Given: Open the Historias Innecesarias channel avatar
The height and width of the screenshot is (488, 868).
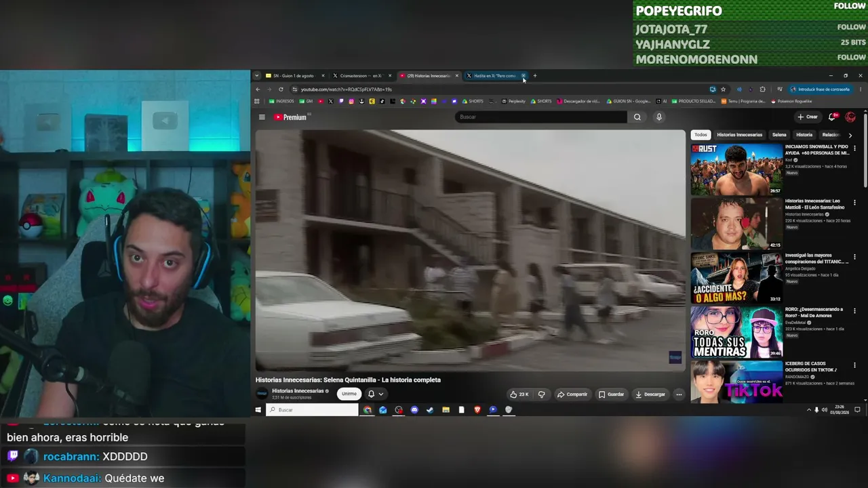Looking at the screenshot, I should pyautogui.click(x=262, y=394).
